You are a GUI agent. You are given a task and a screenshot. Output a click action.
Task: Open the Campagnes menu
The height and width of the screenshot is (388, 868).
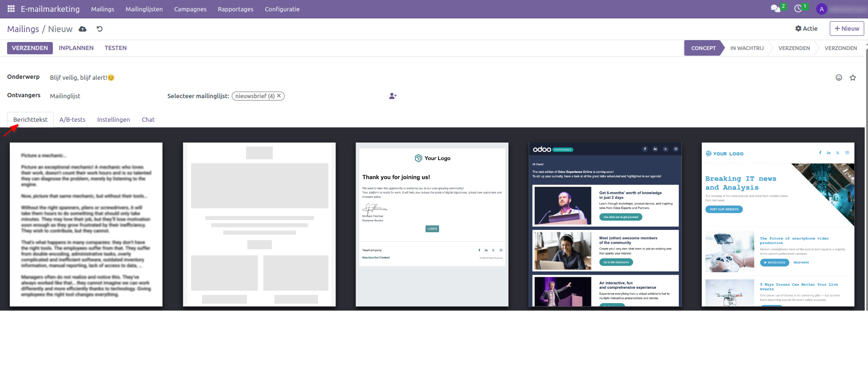coord(190,9)
